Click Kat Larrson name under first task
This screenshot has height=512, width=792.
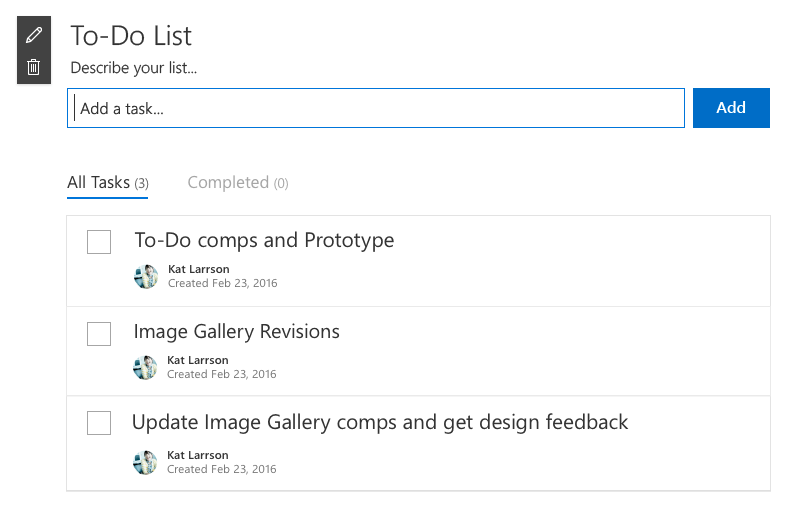click(197, 270)
